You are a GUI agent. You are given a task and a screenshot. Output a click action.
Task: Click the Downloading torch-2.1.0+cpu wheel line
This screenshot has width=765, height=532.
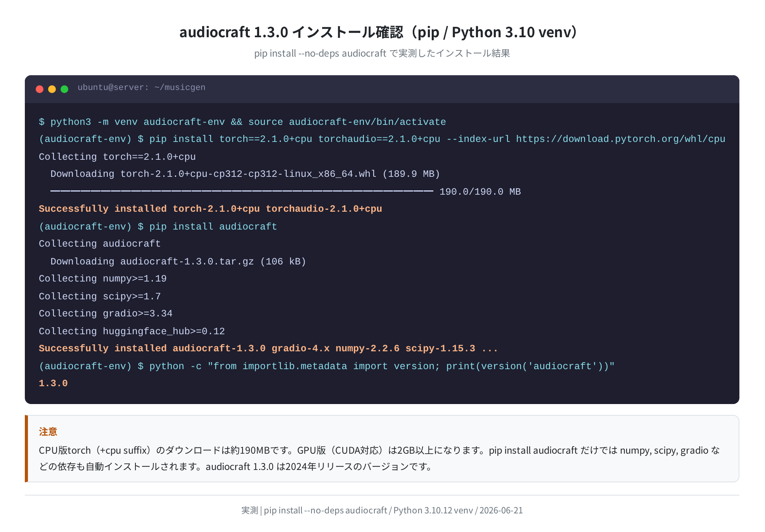(245, 174)
